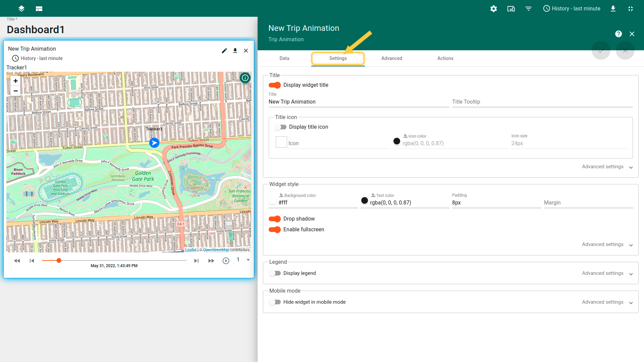The height and width of the screenshot is (362, 644).
Task: Switch to the Advanced tab
Action: [391, 58]
